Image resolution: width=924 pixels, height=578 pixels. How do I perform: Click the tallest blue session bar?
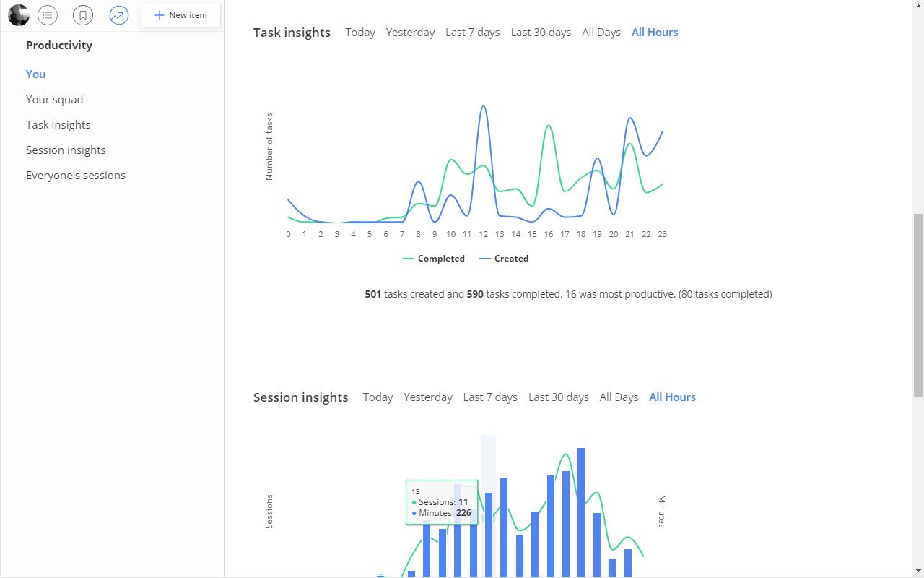[x=581, y=512]
